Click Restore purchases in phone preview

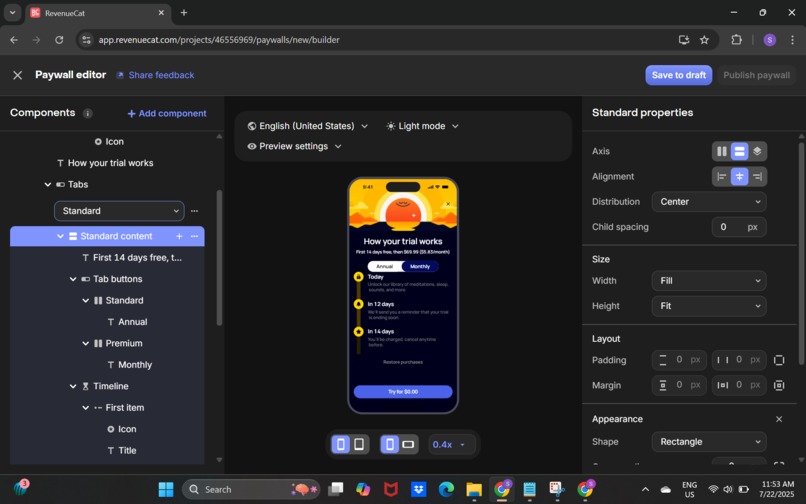(x=403, y=362)
